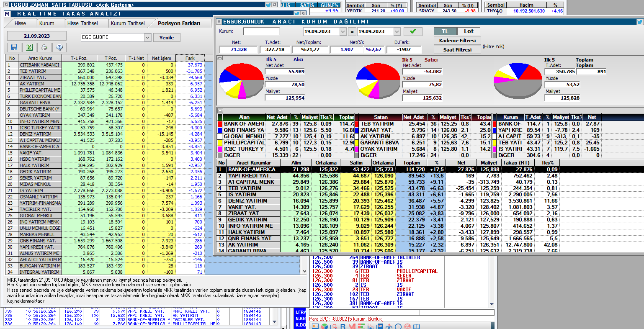Click the red swatch beside BANK-OF-AMERI in Alan
Viewport: 644px width, 329px height.
click(x=220, y=124)
